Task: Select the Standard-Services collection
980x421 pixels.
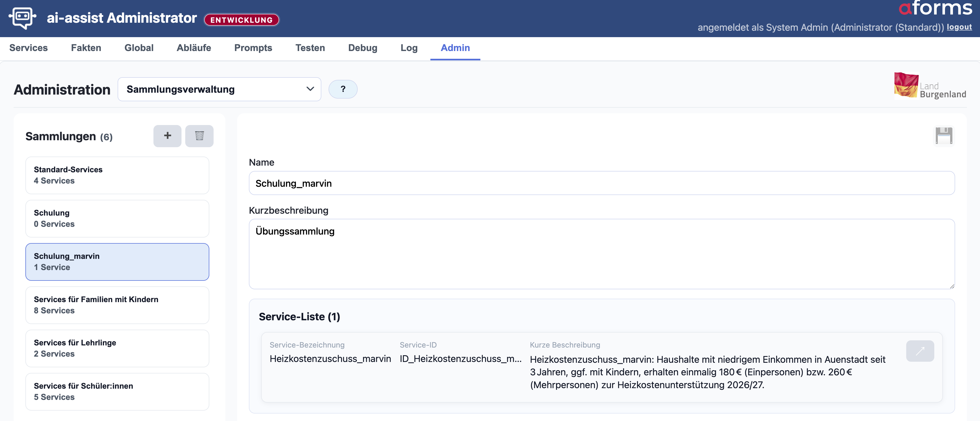Action: 117,175
